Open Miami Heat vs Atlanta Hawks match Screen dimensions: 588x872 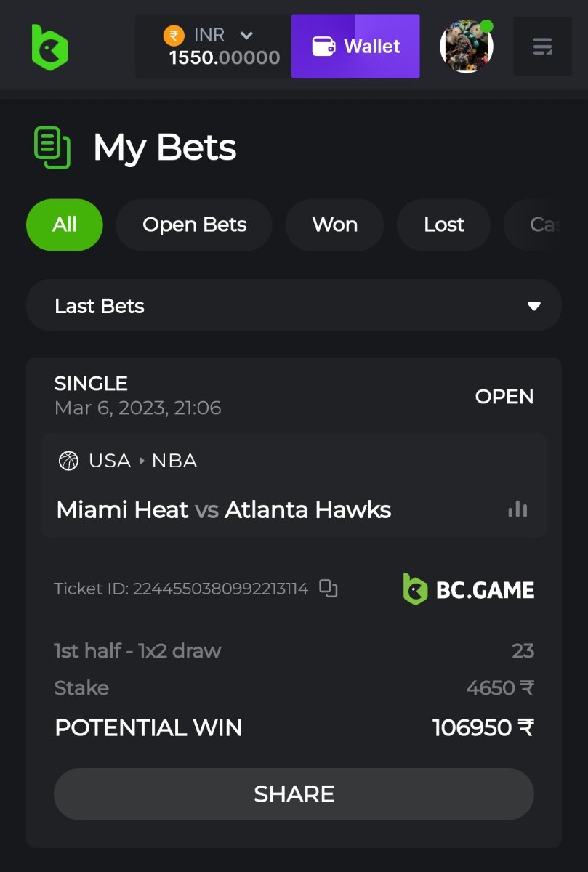point(224,509)
